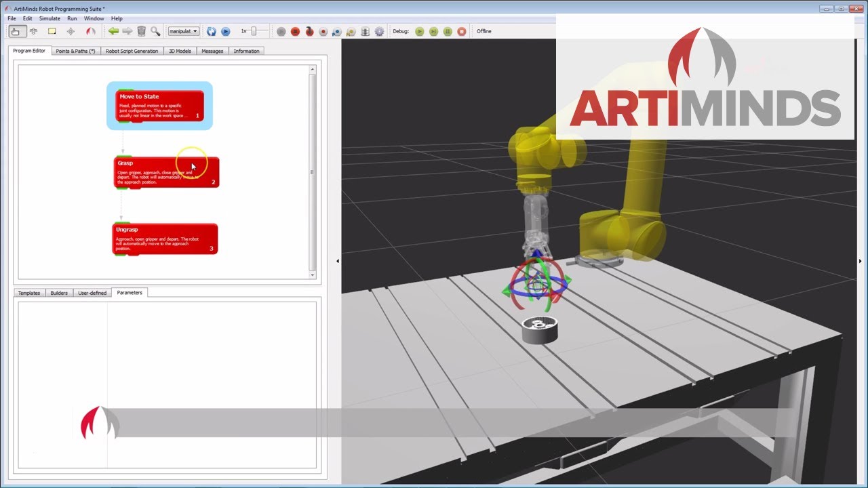Open the Edit menu

pos(28,18)
